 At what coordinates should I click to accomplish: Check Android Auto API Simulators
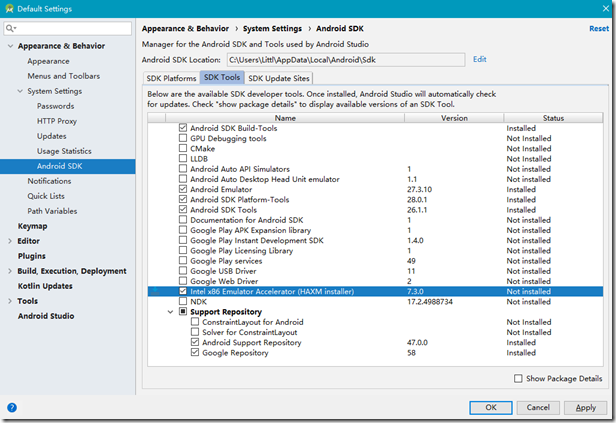(183, 168)
